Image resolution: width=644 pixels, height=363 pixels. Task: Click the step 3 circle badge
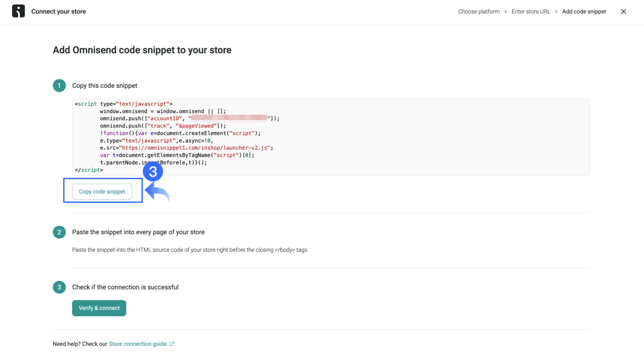(x=59, y=287)
